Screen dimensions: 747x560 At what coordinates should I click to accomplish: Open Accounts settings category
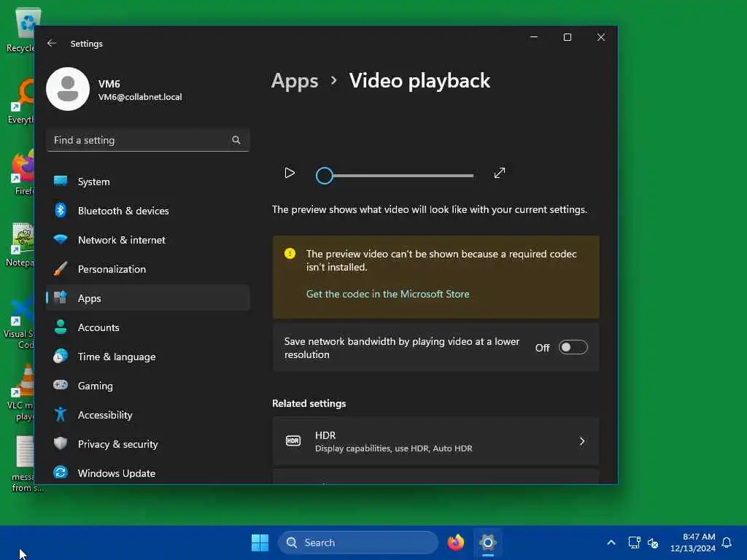point(147,327)
